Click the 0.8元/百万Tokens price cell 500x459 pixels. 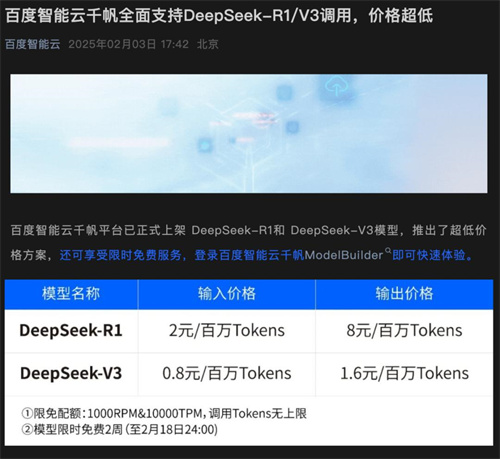(x=227, y=373)
